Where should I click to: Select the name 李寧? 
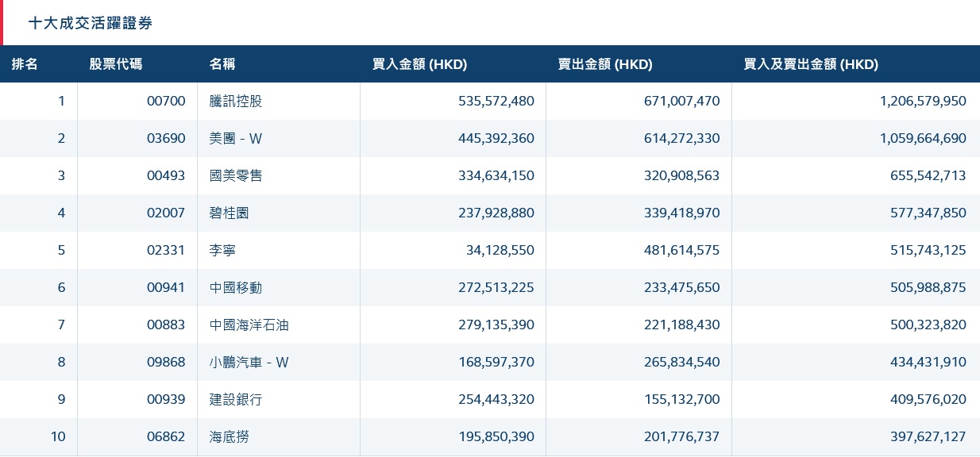[x=222, y=250]
